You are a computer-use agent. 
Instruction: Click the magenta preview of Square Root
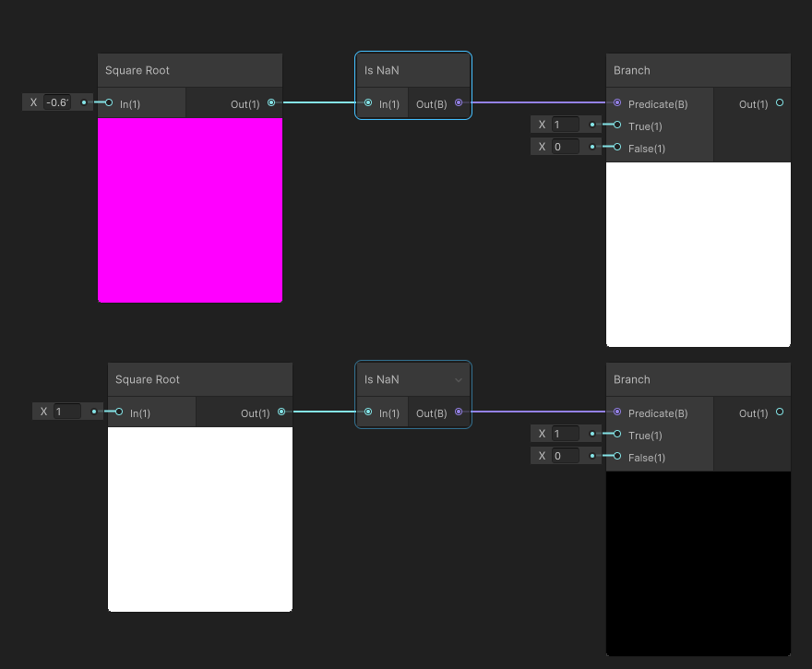190,210
